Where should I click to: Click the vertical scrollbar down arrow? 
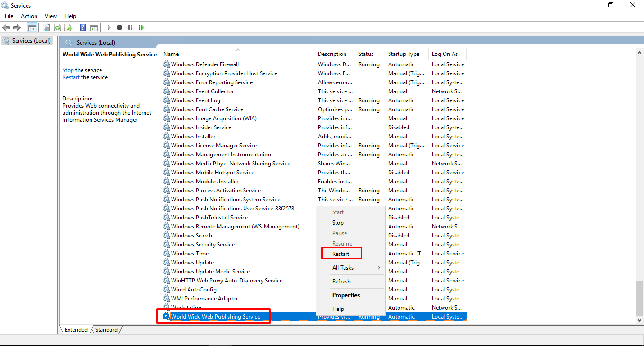tap(640, 320)
